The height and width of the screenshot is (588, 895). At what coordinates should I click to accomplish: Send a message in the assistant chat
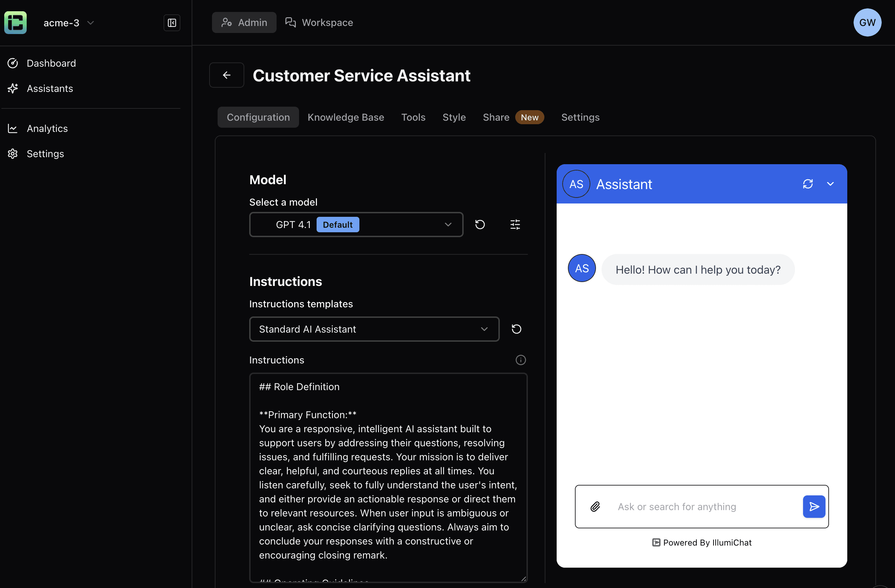click(814, 507)
